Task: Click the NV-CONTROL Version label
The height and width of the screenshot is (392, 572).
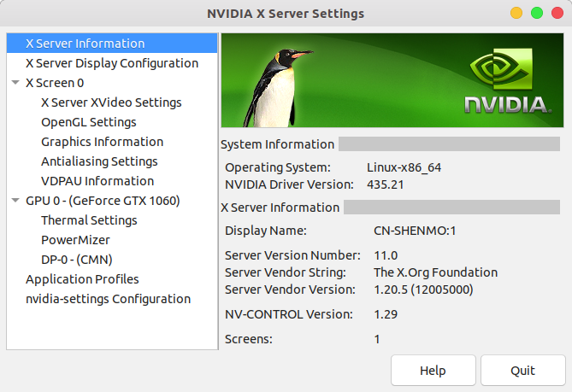Action: pos(289,314)
